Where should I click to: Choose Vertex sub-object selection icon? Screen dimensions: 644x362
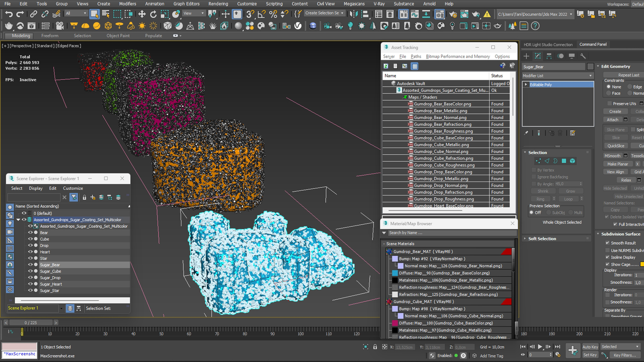(538, 161)
